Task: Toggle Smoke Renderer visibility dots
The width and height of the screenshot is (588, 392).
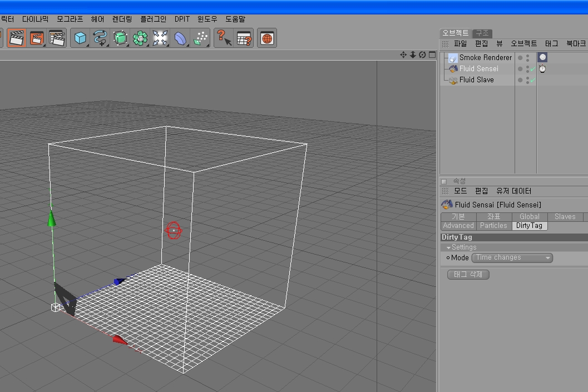Action: [x=527, y=58]
